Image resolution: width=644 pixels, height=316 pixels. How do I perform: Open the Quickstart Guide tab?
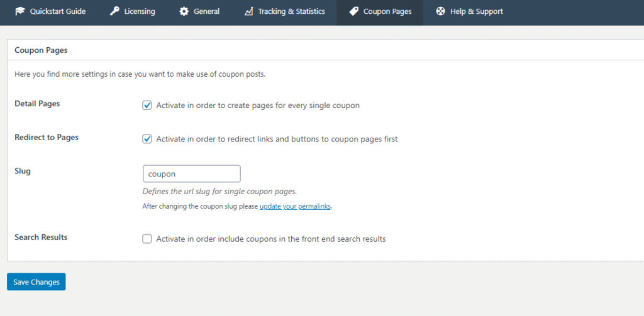tap(50, 11)
